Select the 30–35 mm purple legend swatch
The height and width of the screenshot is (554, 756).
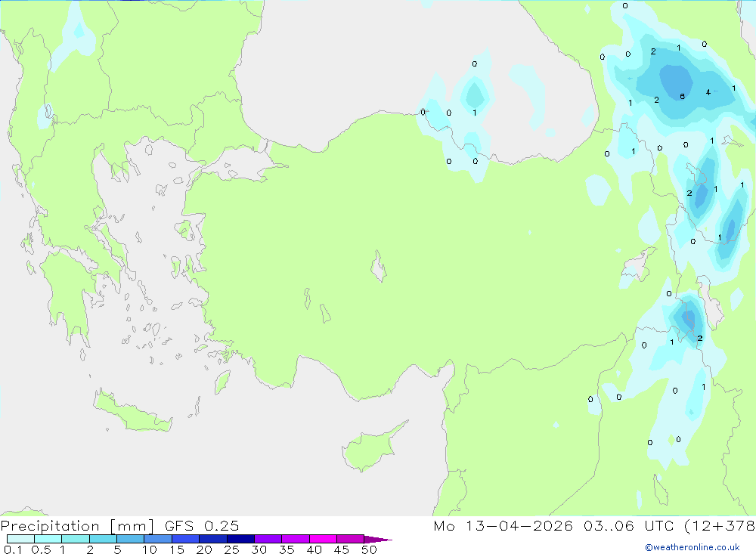tap(268, 539)
